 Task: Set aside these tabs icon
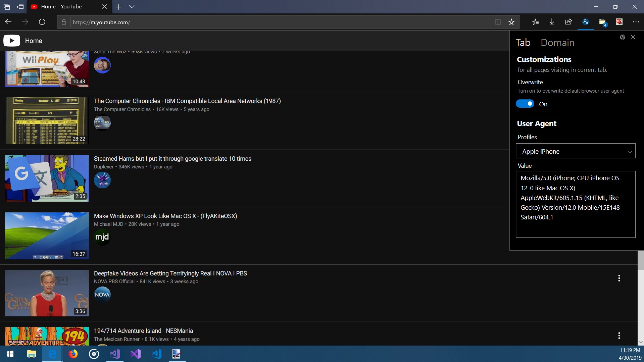[x=20, y=7]
